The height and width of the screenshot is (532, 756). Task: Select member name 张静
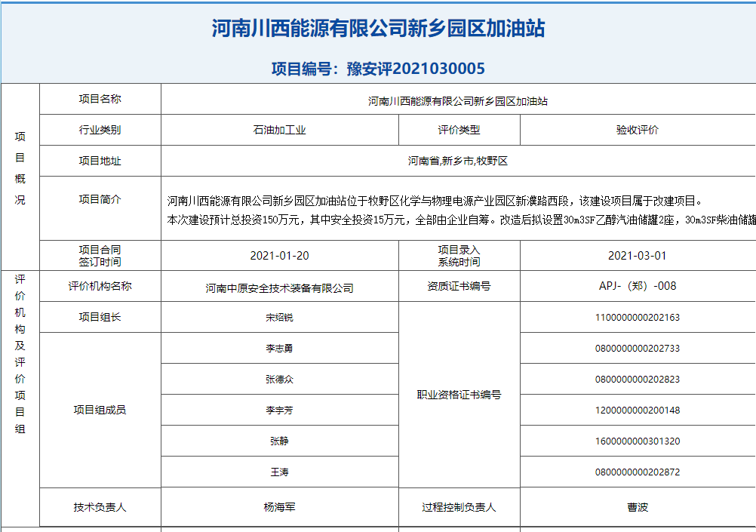click(280, 441)
